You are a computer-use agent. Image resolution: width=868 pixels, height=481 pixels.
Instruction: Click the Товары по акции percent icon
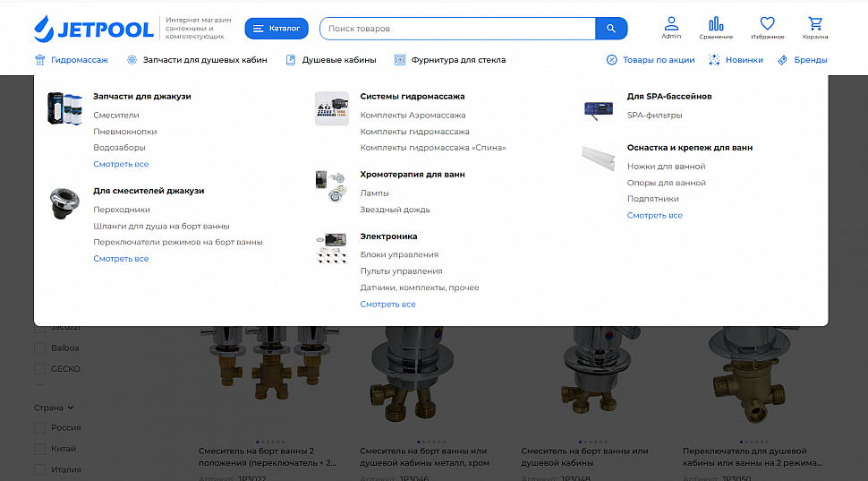click(612, 60)
